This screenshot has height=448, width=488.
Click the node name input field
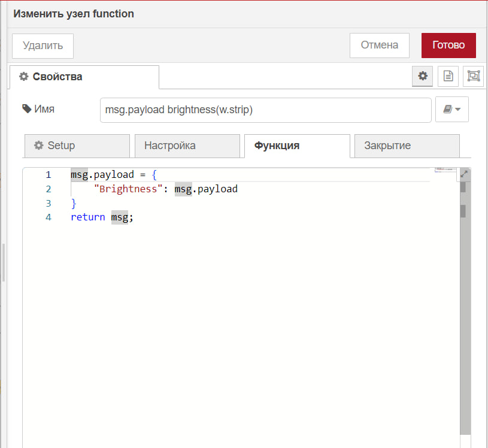click(265, 110)
